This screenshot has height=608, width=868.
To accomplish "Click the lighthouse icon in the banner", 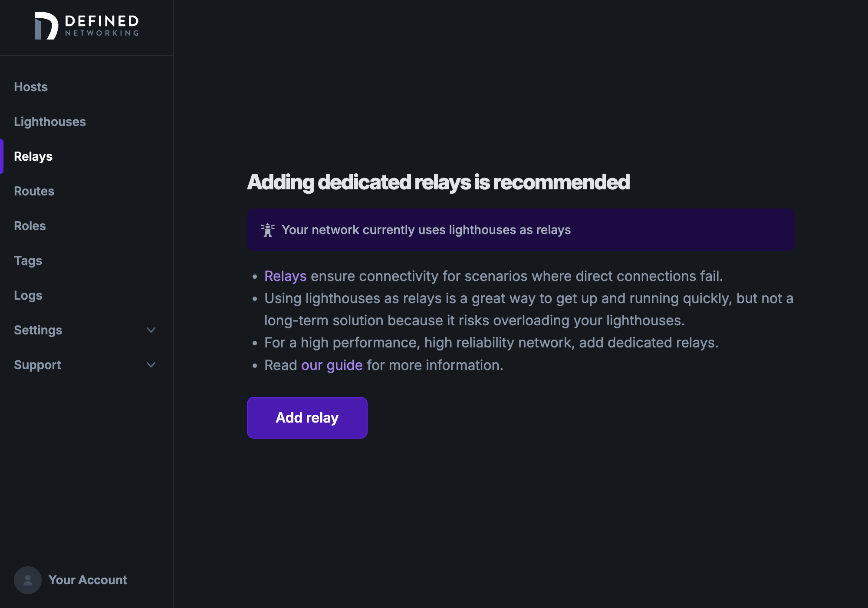I will (268, 230).
